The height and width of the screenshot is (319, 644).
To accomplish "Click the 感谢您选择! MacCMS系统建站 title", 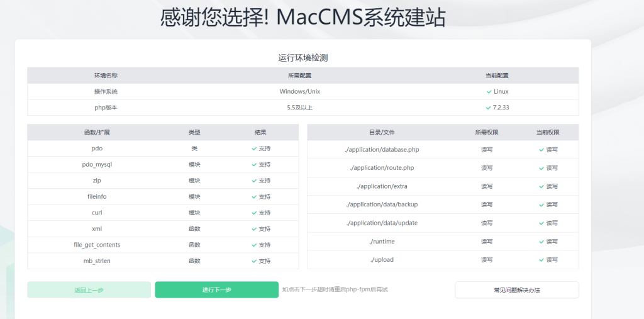I will pos(303,17).
